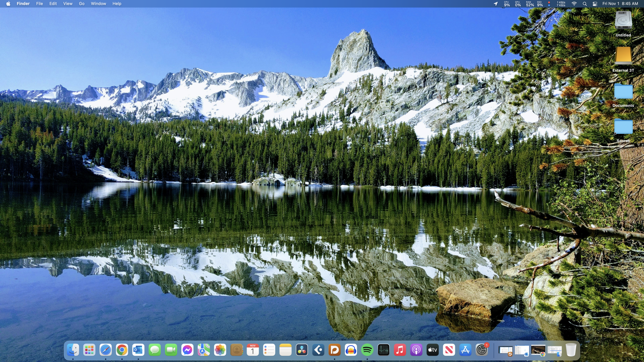Open the View menu
This screenshot has width=644, height=362.
point(68,4)
